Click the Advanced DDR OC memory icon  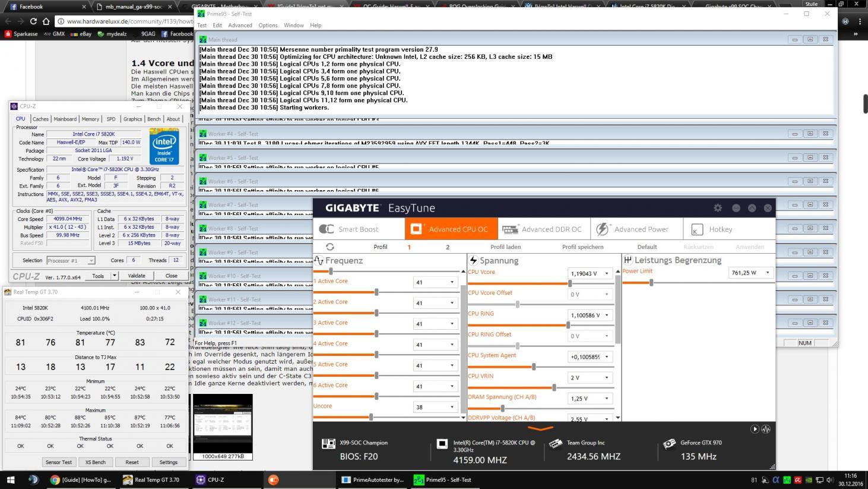[510, 229]
